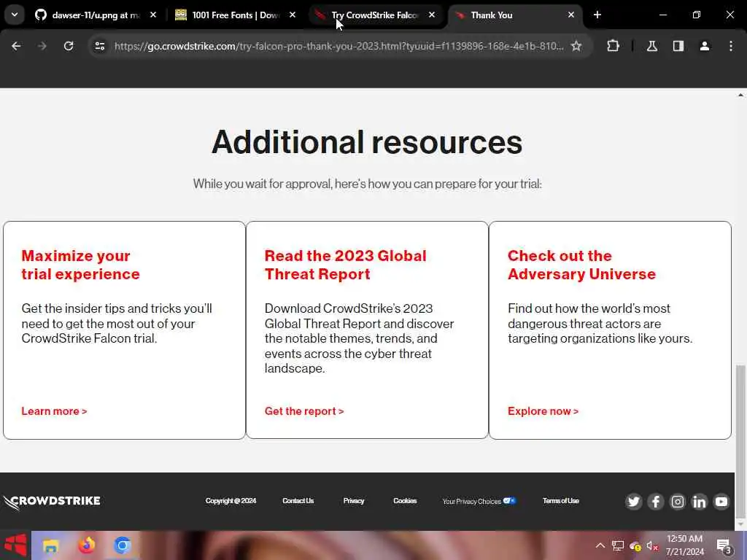Click the CrowdStrike footer logo
The width and height of the screenshot is (747, 560).
[x=52, y=502]
